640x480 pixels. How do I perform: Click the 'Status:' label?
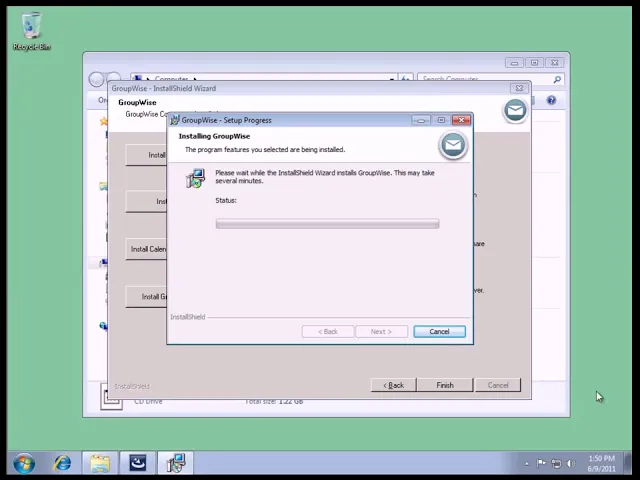click(226, 200)
